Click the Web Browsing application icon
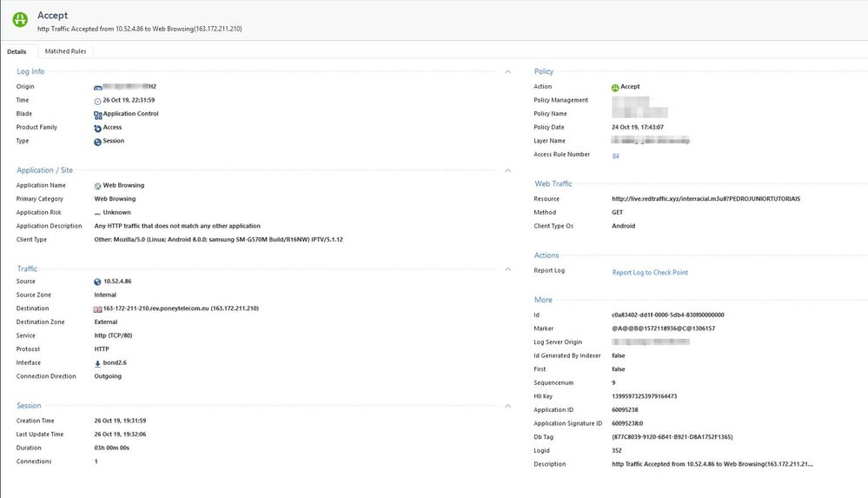 click(x=98, y=185)
